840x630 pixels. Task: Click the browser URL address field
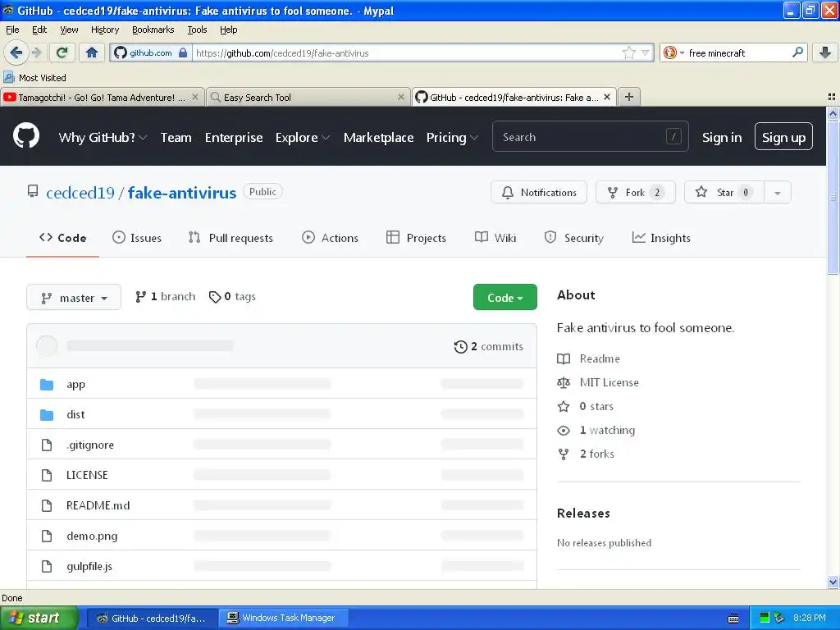407,52
